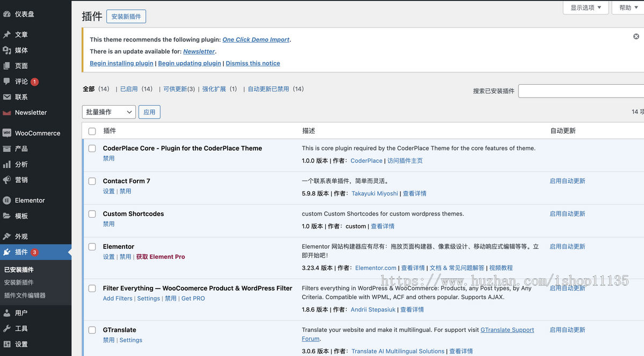Sort by 插件 column header
This screenshot has width=644, height=356.
click(x=109, y=131)
